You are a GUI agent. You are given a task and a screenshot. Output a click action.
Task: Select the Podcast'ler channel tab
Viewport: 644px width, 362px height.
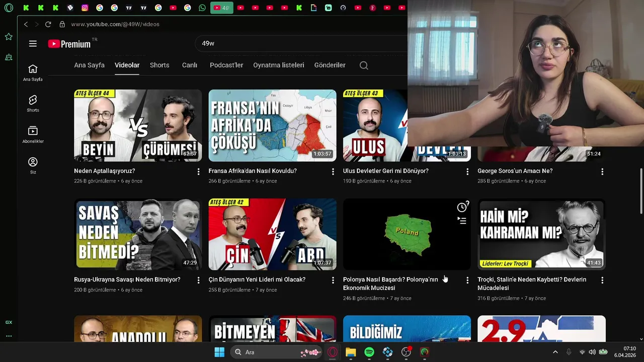click(x=226, y=65)
